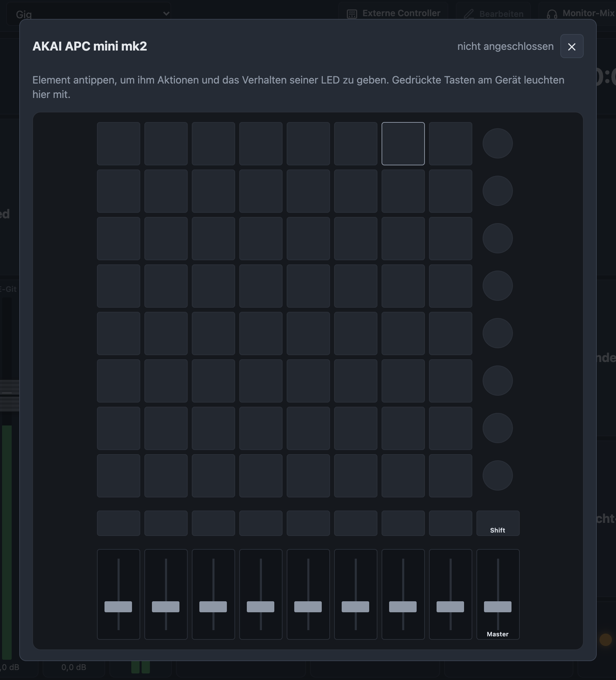Image resolution: width=616 pixels, height=680 pixels.
Task: Close the AKAI APC mini mk2 dialog
Action: click(x=572, y=46)
